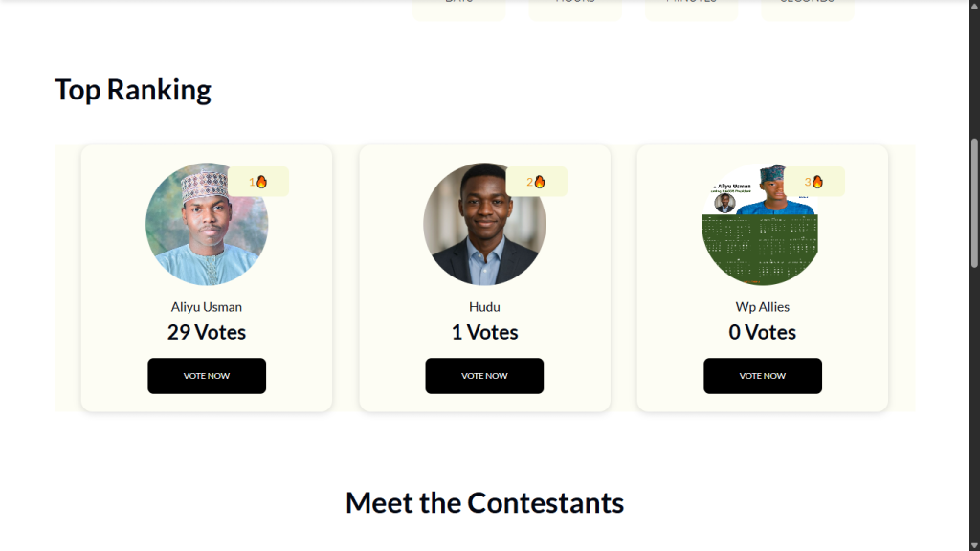Image resolution: width=980 pixels, height=551 pixels.
Task: Select the Wp Allies name label
Action: pyautogui.click(x=763, y=307)
